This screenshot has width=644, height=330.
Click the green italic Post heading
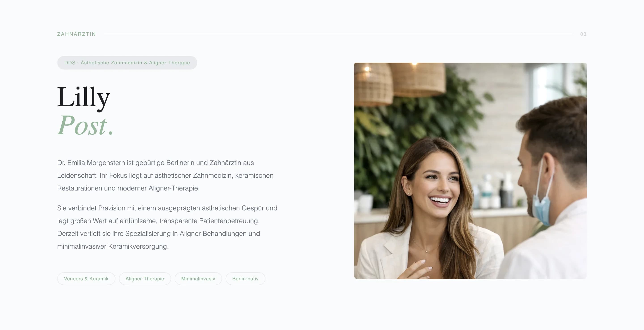[85, 125]
